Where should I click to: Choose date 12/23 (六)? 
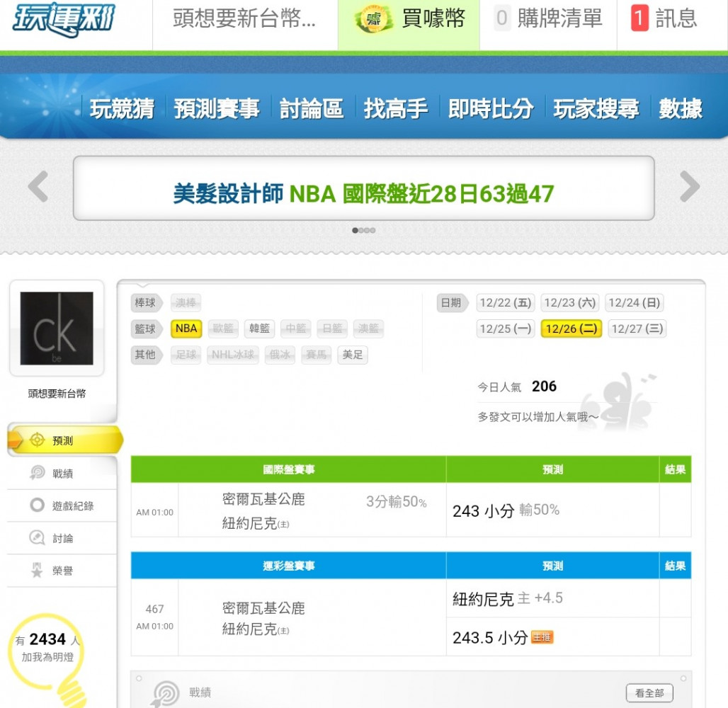[570, 303]
